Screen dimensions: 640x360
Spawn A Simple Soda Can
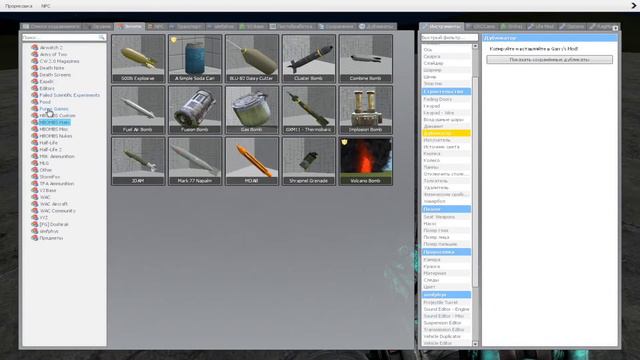coord(195,58)
